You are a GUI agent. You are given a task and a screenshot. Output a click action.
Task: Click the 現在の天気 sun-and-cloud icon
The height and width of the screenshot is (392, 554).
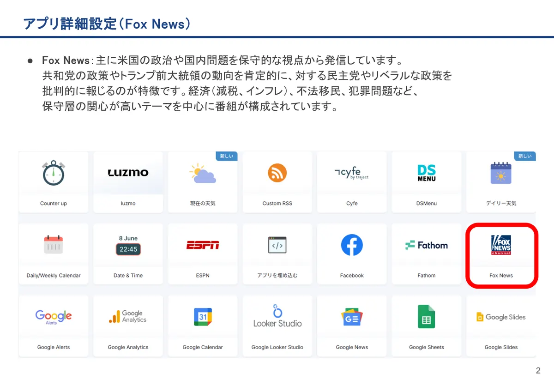tap(203, 174)
